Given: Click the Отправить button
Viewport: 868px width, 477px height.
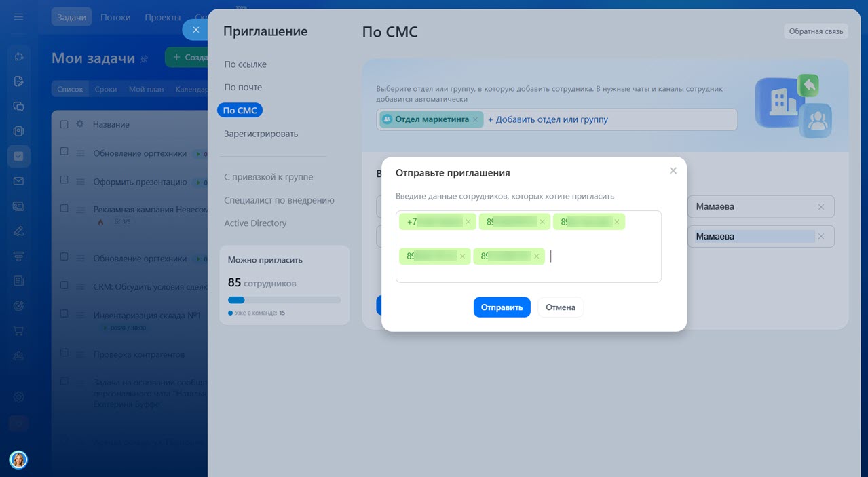Looking at the screenshot, I should point(502,307).
